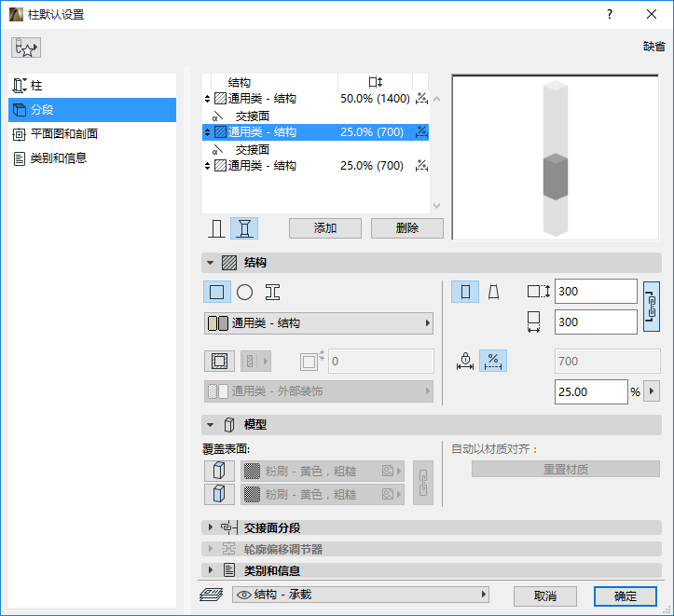
Task: Expand 轮廓偏移调节器 panel
Action: [210, 549]
